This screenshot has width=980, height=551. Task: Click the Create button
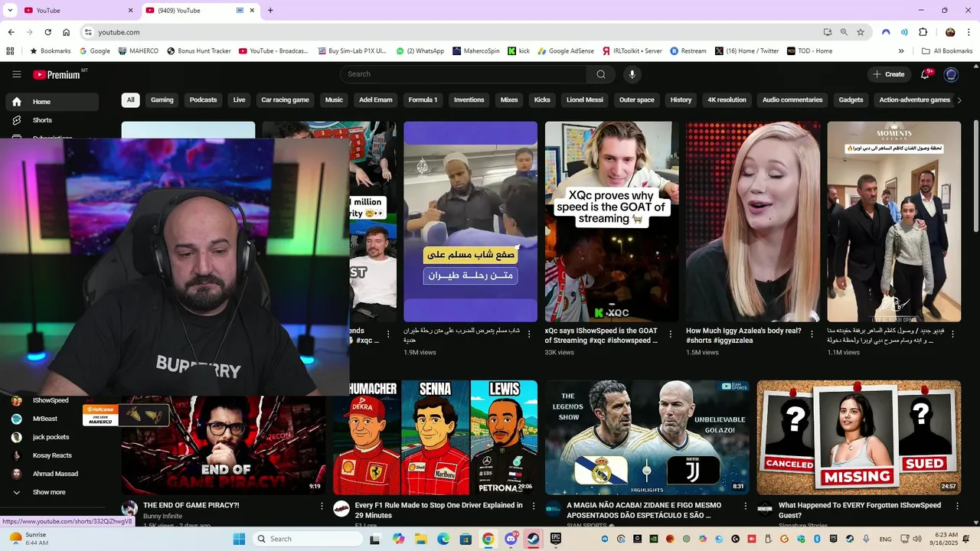(888, 74)
